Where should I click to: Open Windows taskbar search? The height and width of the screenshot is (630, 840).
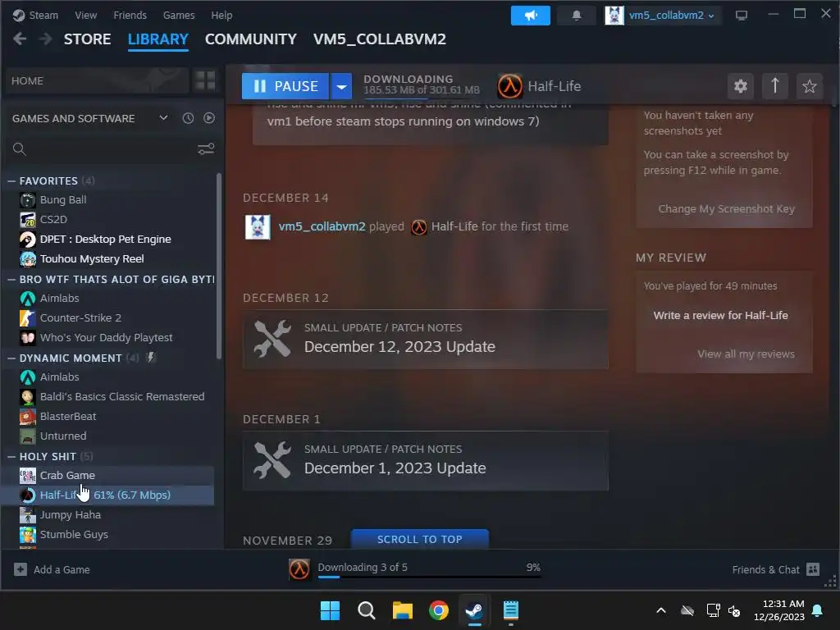tap(367, 610)
